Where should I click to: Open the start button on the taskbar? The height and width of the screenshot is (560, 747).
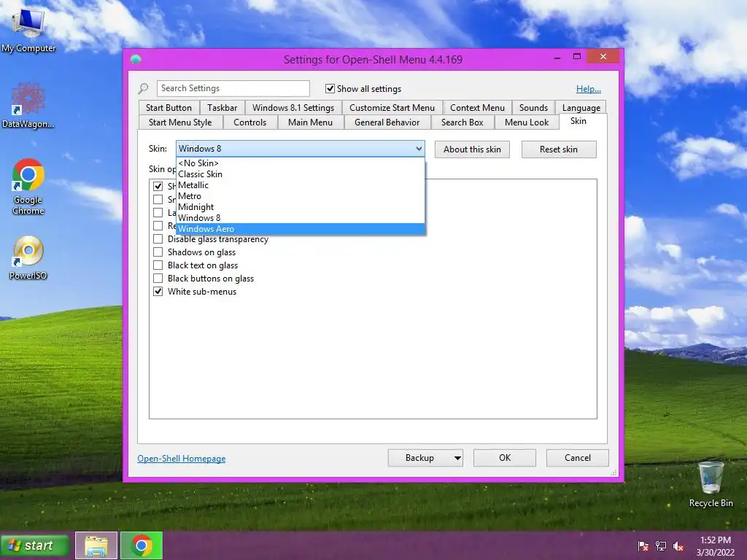click(x=35, y=545)
